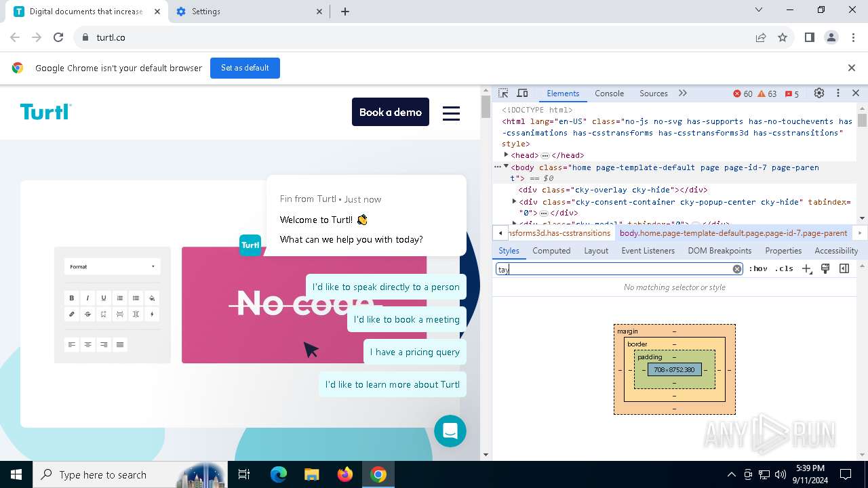Open the 5 issues counter
The image size is (868, 488).
791,94
